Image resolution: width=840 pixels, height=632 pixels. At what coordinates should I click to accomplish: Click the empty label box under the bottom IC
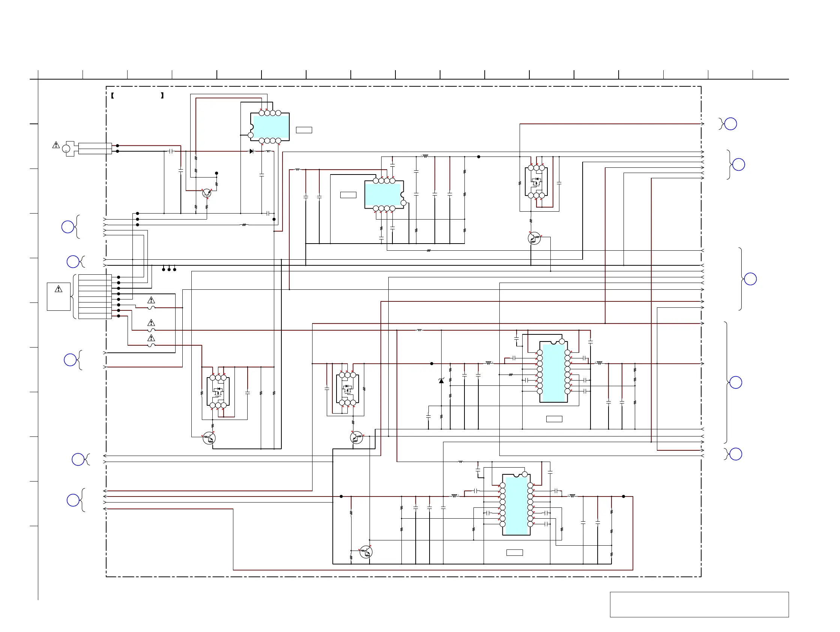pos(515,552)
